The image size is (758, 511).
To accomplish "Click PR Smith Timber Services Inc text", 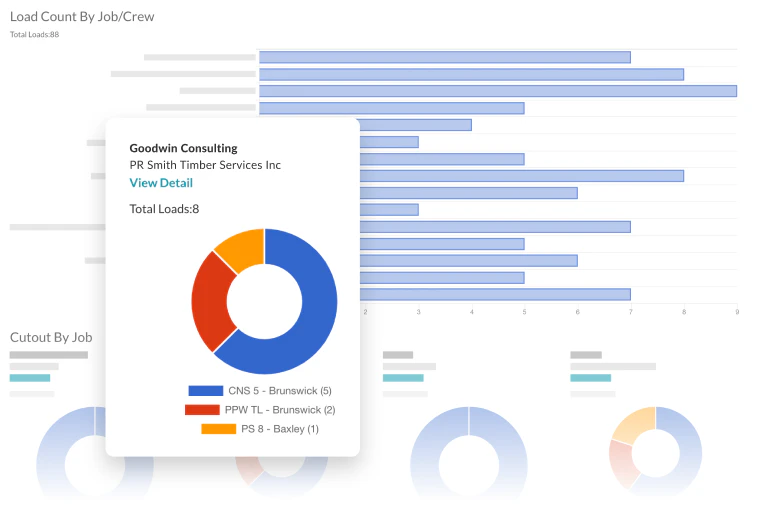I will click(x=205, y=165).
